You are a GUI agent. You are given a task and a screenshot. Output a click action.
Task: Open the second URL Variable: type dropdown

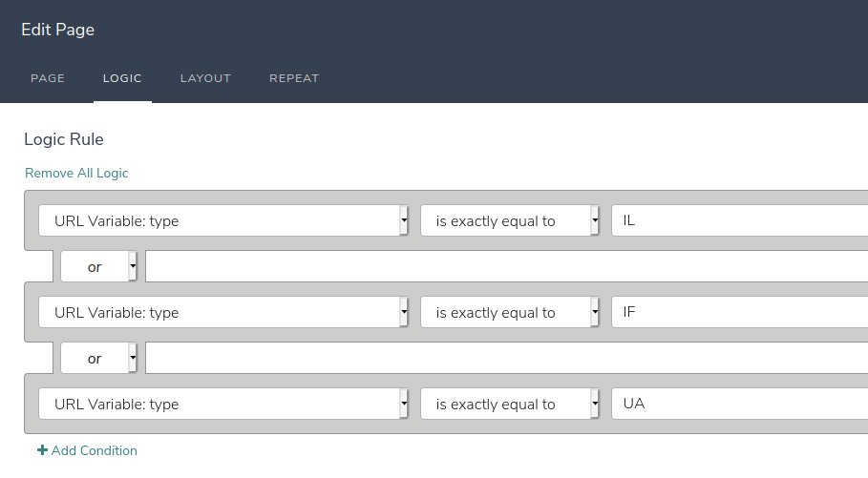click(223, 312)
